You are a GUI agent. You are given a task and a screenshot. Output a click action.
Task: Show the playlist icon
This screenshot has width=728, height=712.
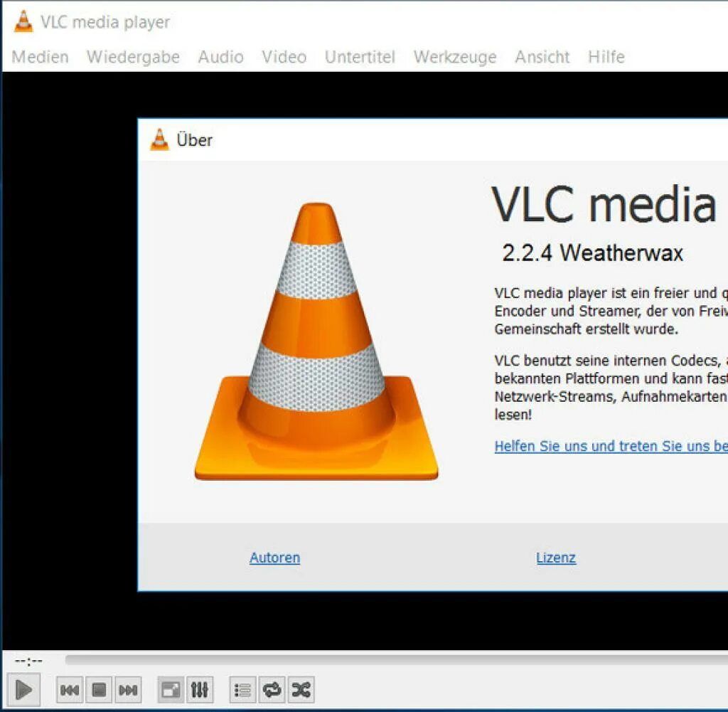243,690
